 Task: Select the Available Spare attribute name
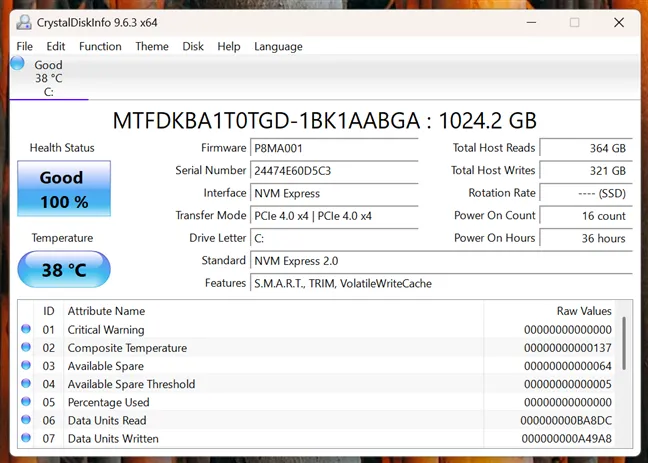(106, 366)
